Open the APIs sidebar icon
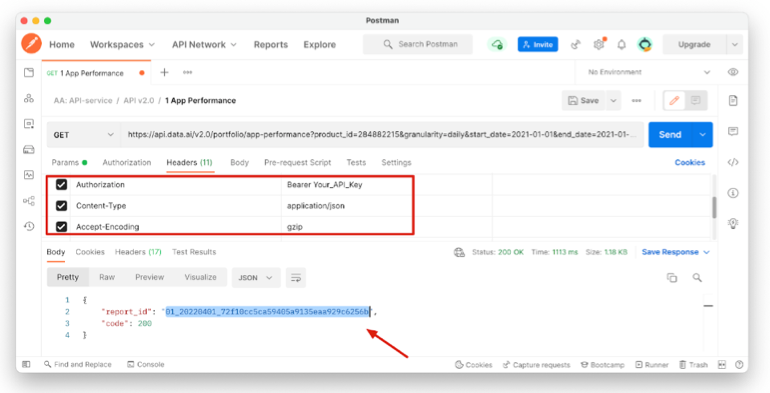Image resolution: width=770 pixels, height=393 pixels. pos(29,98)
